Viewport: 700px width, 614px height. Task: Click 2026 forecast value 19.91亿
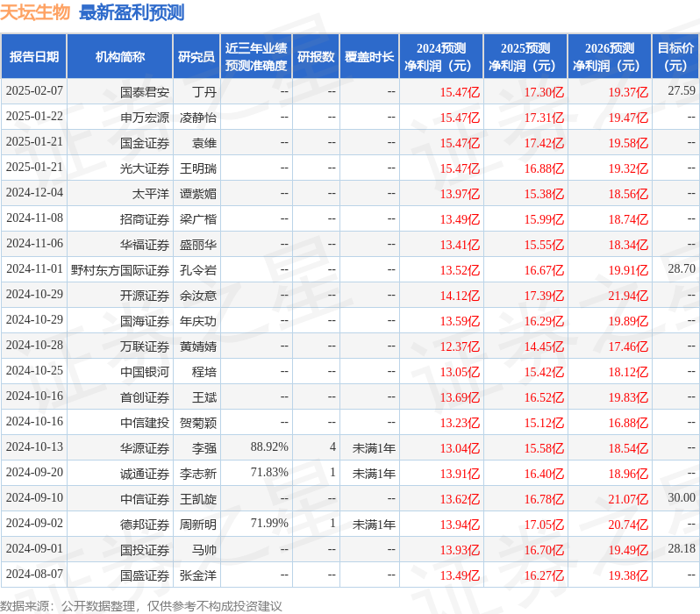click(628, 270)
